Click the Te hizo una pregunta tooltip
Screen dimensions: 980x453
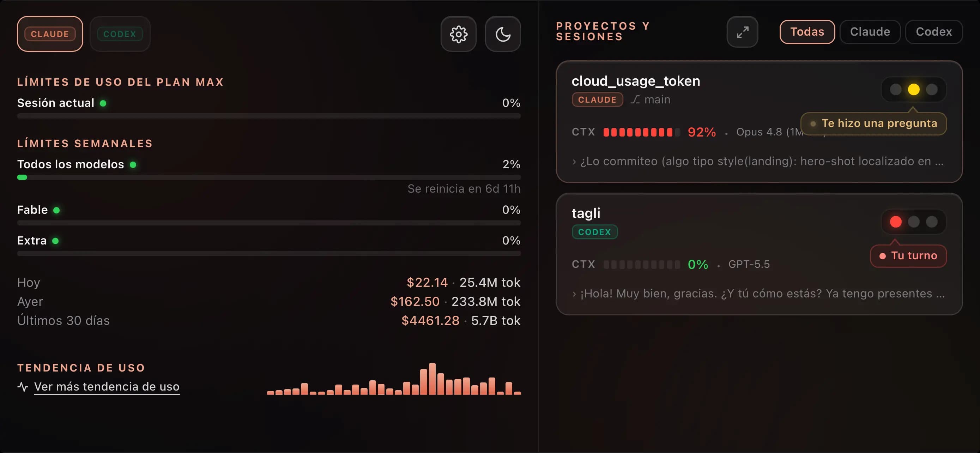pyautogui.click(x=873, y=123)
